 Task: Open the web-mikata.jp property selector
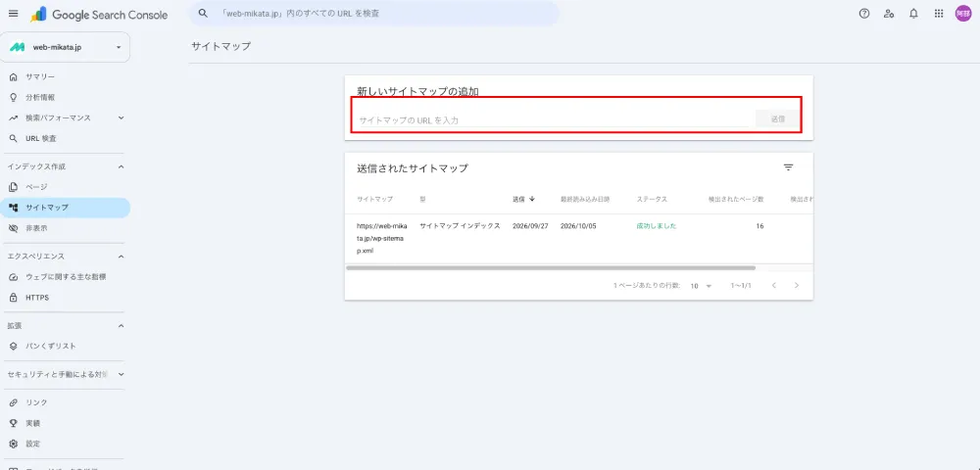(65, 47)
